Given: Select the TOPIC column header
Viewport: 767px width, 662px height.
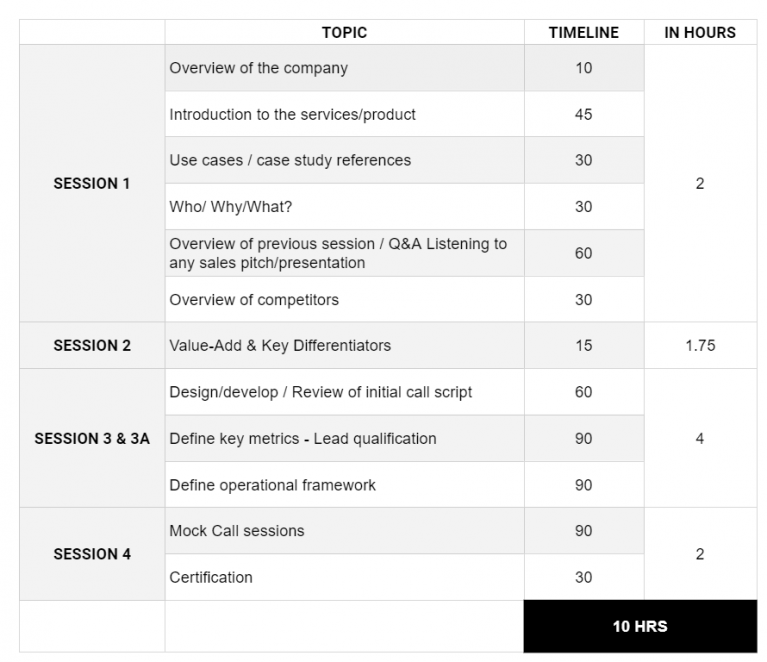Looking at the screenshot, I should pyautogui.click(x=344, y=32).
